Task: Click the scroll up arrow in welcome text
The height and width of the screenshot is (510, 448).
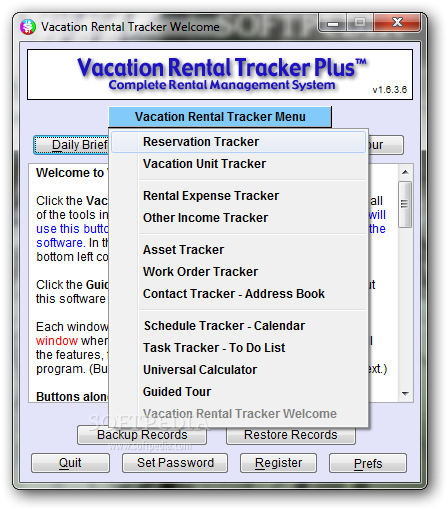Action: [x=405, y=172]
